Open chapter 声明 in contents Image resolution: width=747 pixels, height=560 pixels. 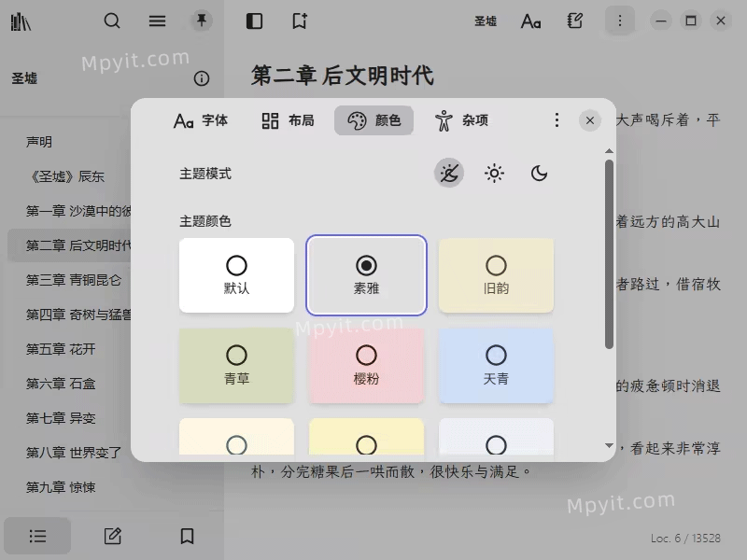coord(39,142)
